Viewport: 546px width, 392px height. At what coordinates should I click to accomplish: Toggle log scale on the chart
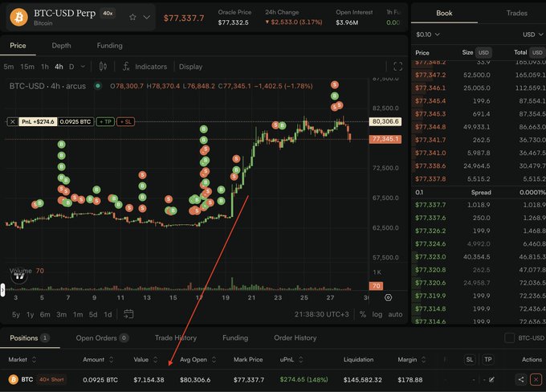pyautogui.click(x=377, y=314)
